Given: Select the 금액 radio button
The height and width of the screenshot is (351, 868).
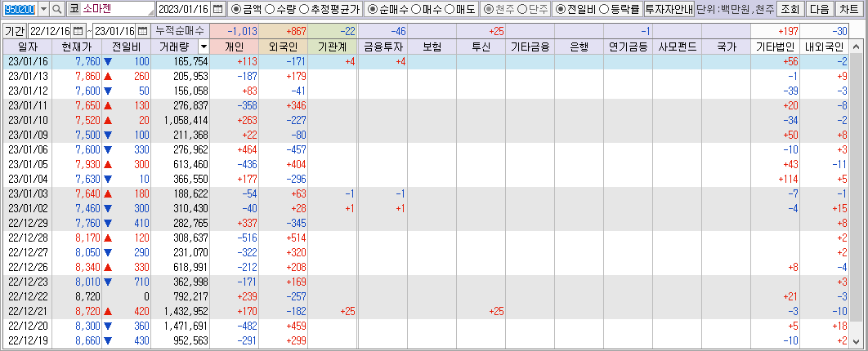Looking at the screenshot, I should click(x=235, y=9).
